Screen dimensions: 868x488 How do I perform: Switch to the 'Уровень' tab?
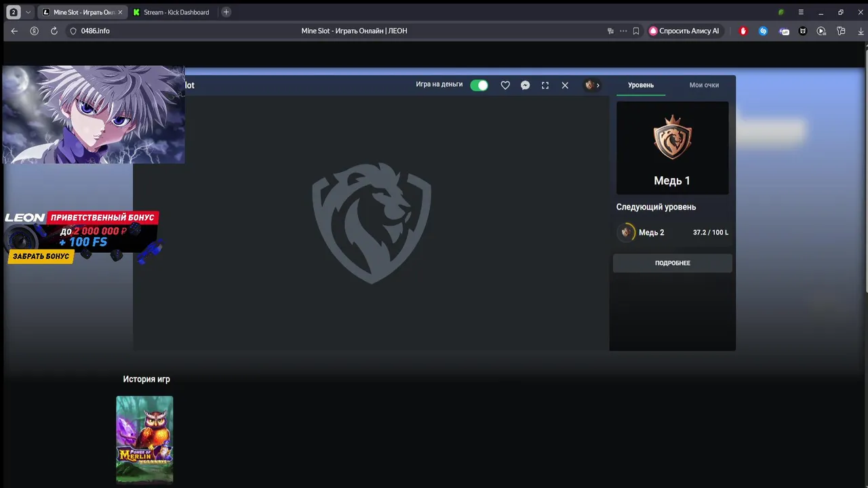click(x=641, y=85)
